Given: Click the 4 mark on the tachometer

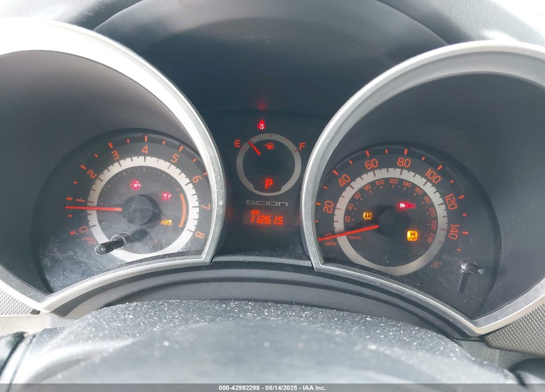Looking at the screenshot, I should 145,150.
